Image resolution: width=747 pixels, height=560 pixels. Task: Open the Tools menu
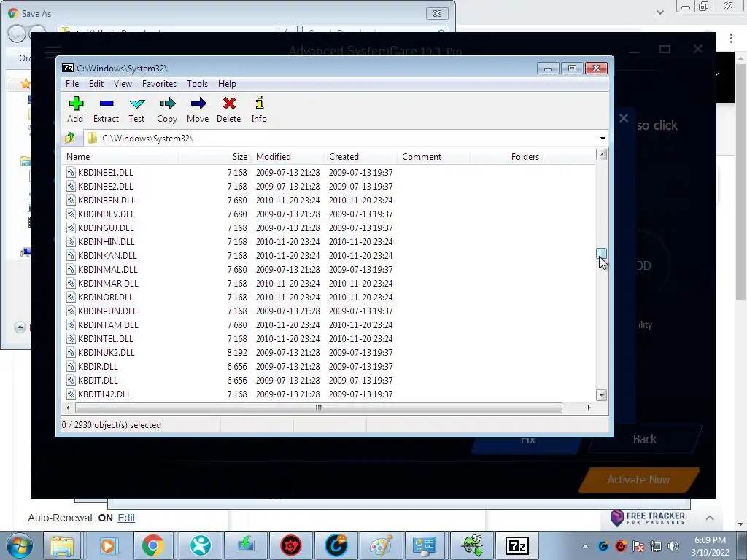(197, 84)
